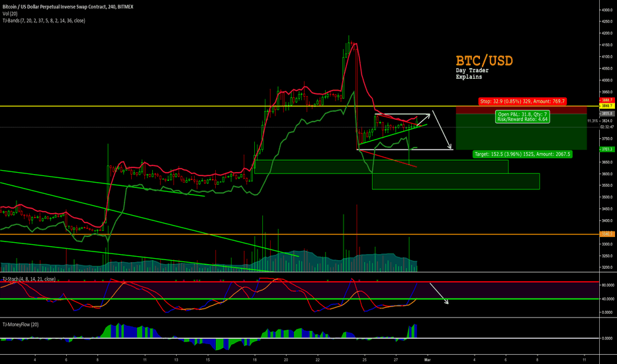
Task: Click the green 3703.3 target price tag
Action: [607, 149]
